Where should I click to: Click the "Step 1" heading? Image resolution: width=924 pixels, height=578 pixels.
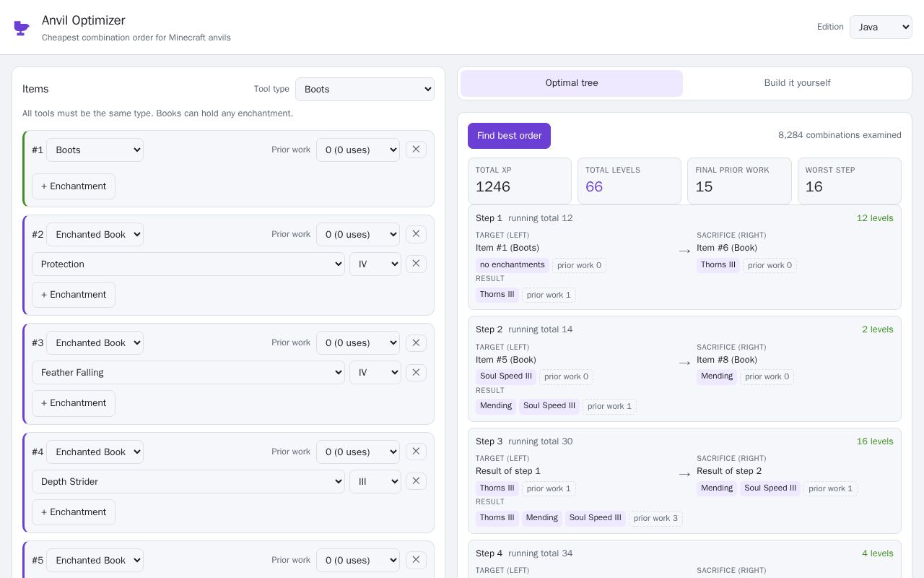pyautogui.click(x=489, y=218)
